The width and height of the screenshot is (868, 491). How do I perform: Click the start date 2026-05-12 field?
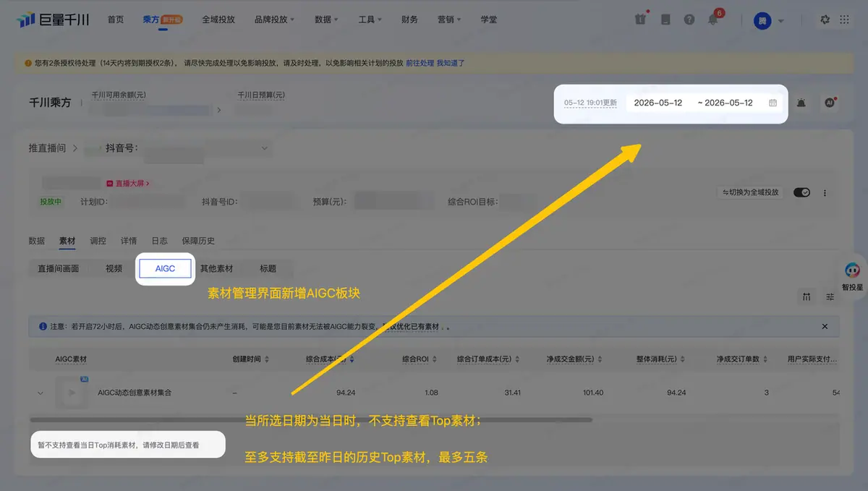click(658, 103)
